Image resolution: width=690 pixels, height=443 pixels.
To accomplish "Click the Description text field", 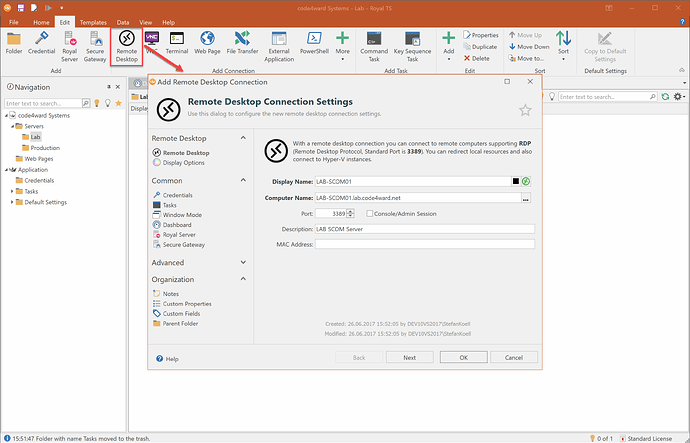I will tap(425, 228).
